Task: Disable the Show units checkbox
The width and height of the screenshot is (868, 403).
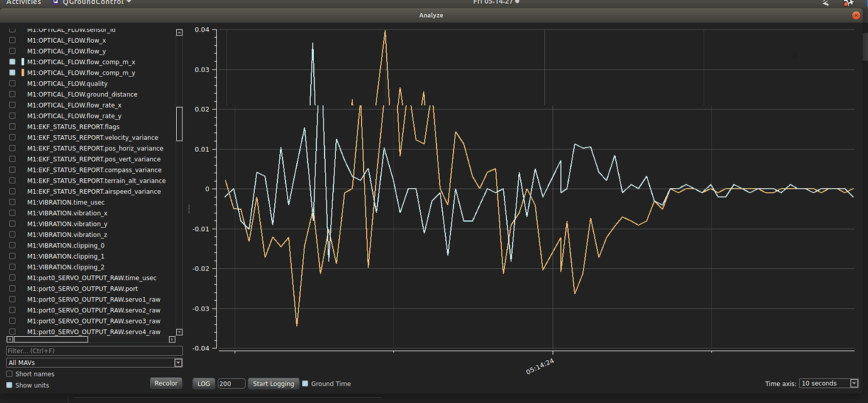Action: pos(9,385)
